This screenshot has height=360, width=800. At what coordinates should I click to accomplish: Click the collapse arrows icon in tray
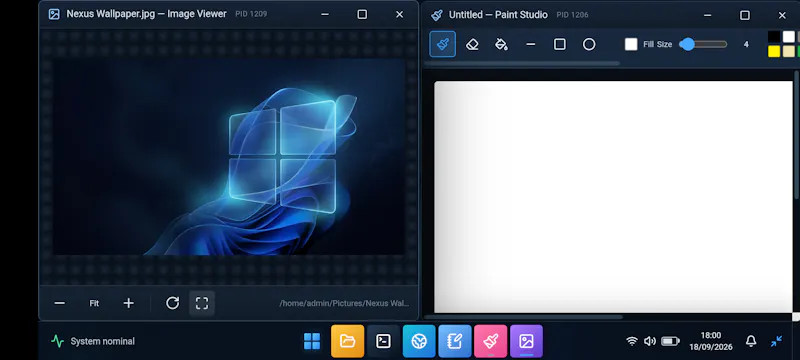776,341
